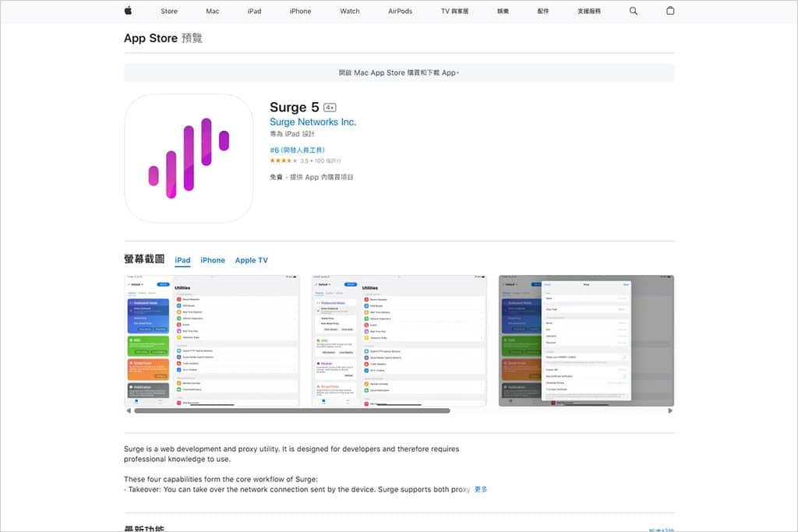
Task: Open the Watch menu item
Action: (350, 11)
